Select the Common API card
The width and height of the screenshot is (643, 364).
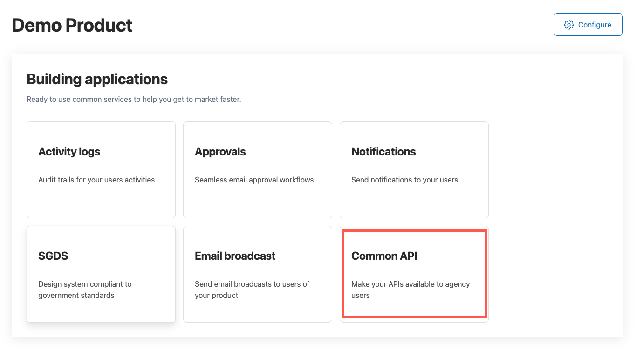click(414, 274)
